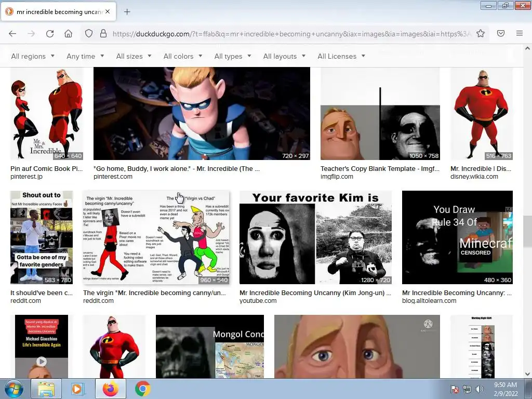Image resolution: width=532 pixels, height=399 pixels.
Task: Select the mr incredible becoming uncanny tab
Action: coord(58,11)
